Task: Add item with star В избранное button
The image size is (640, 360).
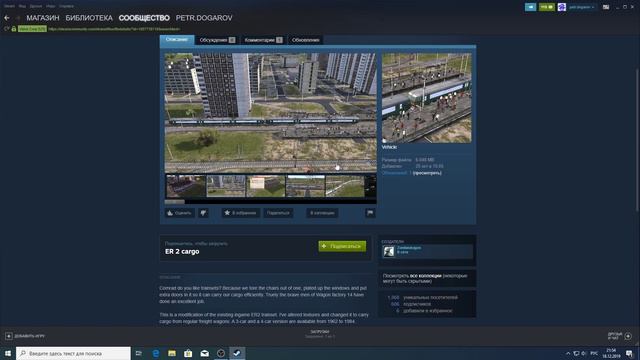Action: pyautogui.click(x=240, y=213)
